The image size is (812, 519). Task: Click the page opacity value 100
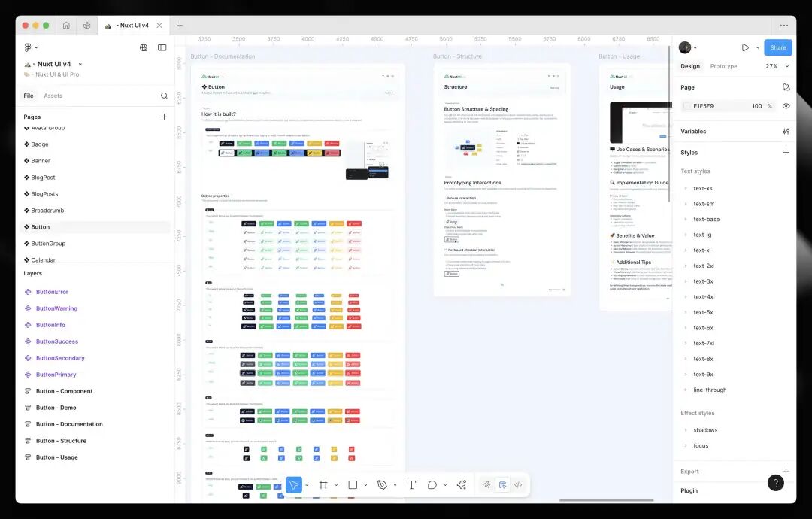point(756,106)
